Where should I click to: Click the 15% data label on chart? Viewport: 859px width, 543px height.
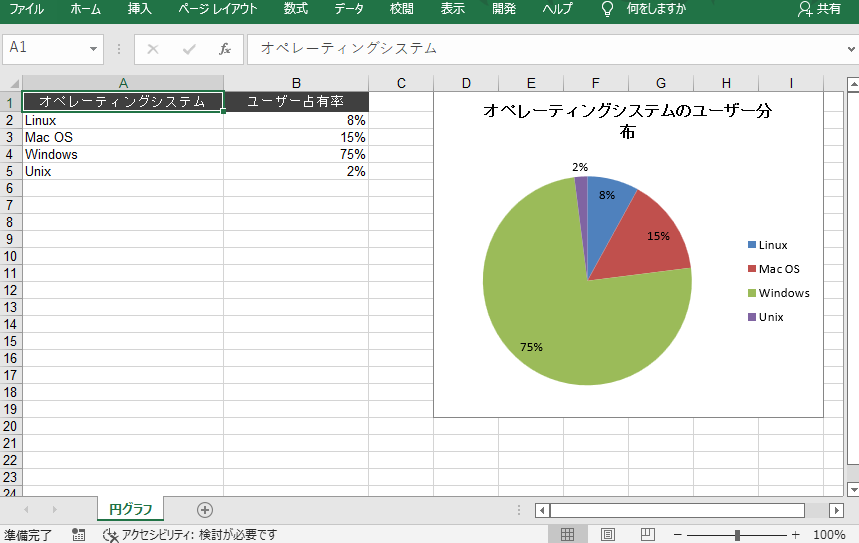(x=658, y=236)
